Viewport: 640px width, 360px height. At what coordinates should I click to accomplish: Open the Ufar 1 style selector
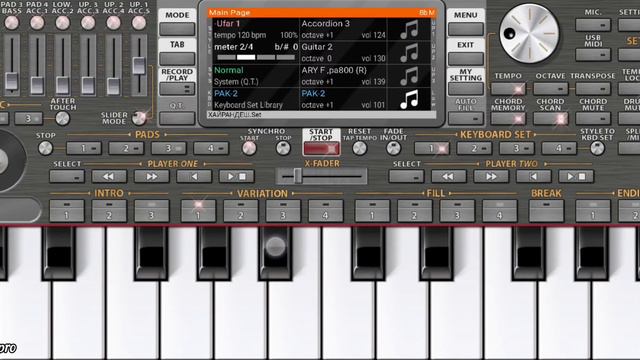coord(256,29)
